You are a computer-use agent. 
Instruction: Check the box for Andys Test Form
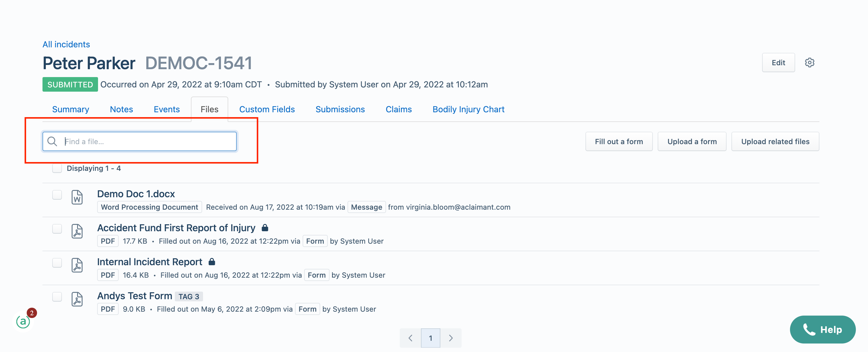coord(57,297)
